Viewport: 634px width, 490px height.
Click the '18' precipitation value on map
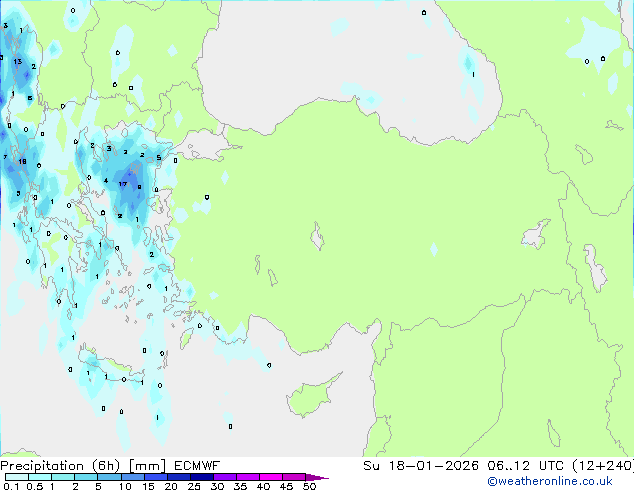pyautogui.click(x=22, y=162)
